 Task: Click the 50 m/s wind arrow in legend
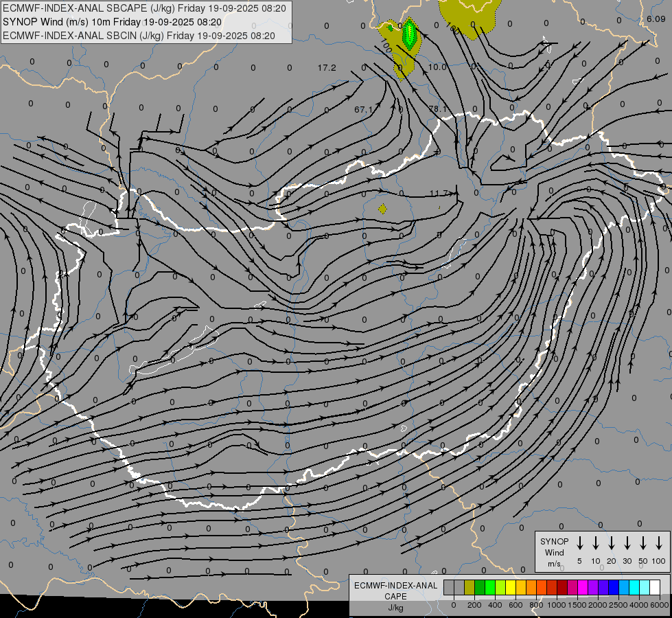[x=643, y=543]
